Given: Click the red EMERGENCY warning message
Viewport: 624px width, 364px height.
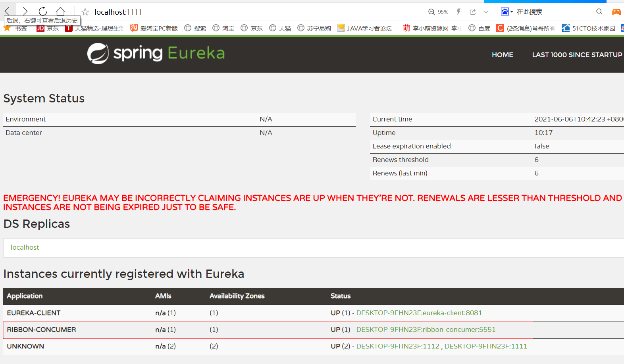Looking at the screenshot, I should click(313, 202).
